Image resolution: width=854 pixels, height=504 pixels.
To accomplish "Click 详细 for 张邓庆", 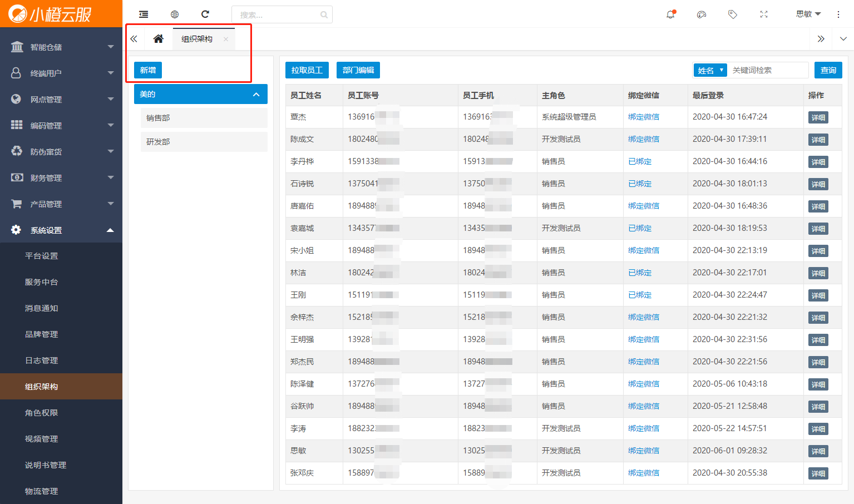I will tap(818, 473).
